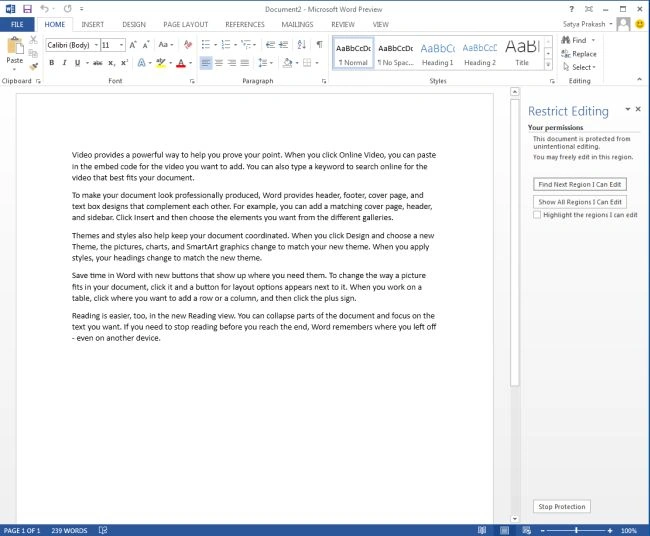Screen dimensions: 650x536
Task: Click the Sort A-Z icon
Action: pyautogui.click(x=302, y=44)
